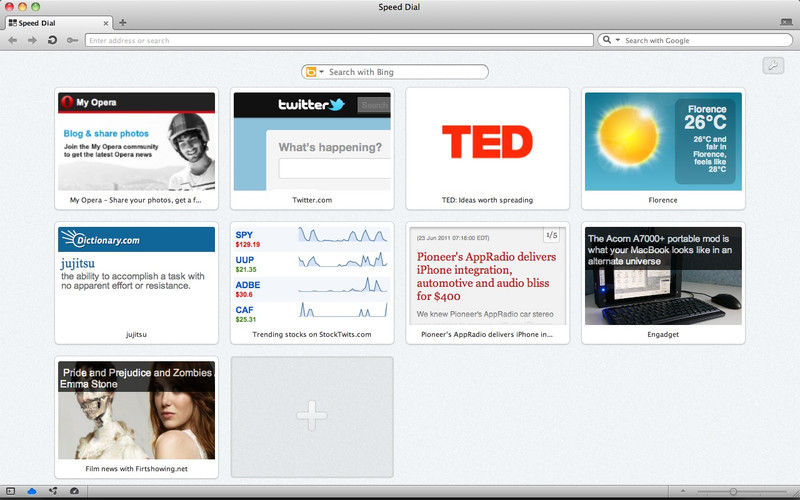Click the UUP stock ticker
The width and height of the screenshot is (800, 500).
click(x=244, y=260)
